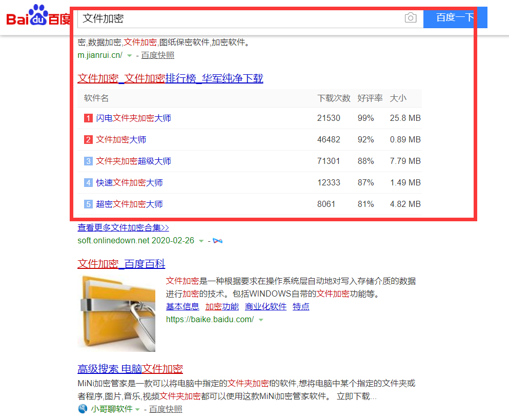Open 快速文件加密大师 software link
Screen dimensions: 509x420
129,182
